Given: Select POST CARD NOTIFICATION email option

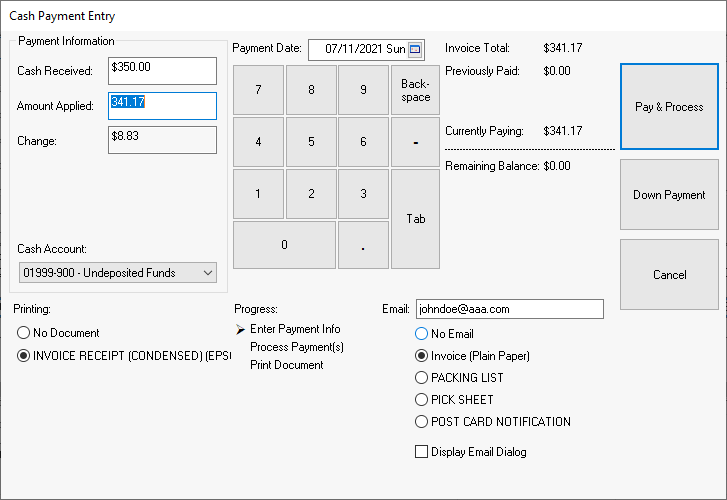Looking at the screenshot, I should coord(422,422).
